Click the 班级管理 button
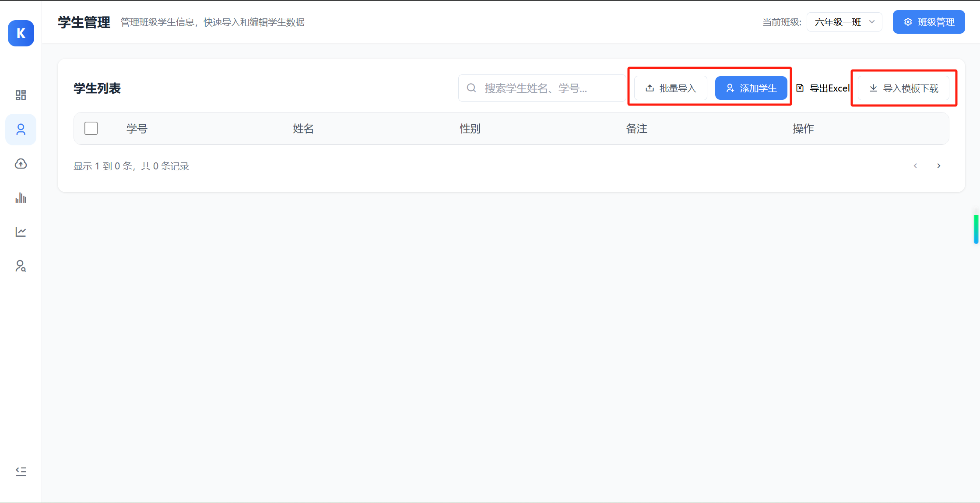This screenshot has width=980, height=503. point(928,22)
